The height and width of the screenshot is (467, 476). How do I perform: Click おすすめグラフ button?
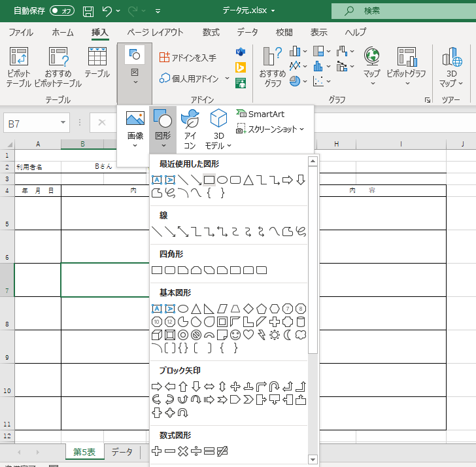point(273,67)
